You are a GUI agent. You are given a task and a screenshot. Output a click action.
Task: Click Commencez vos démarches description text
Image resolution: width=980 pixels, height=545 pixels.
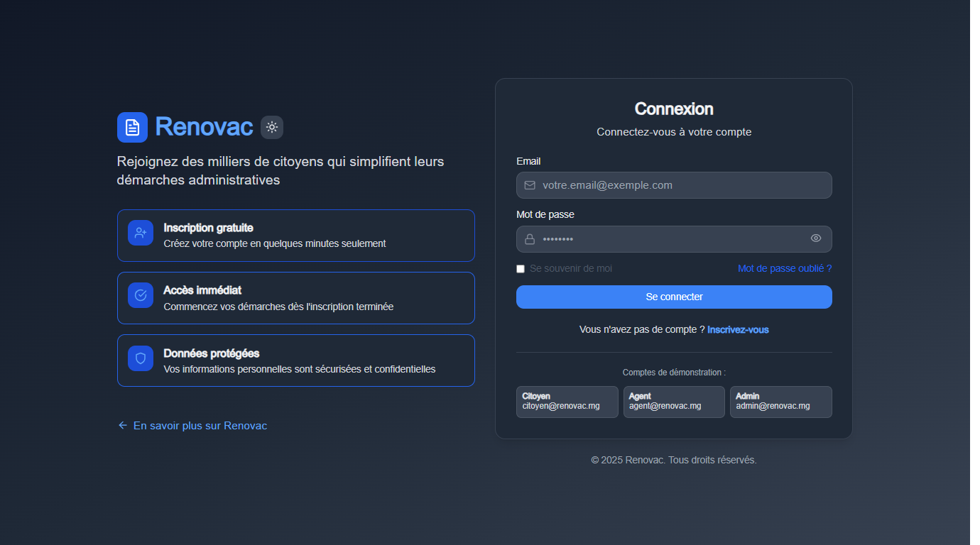(278, 307)
